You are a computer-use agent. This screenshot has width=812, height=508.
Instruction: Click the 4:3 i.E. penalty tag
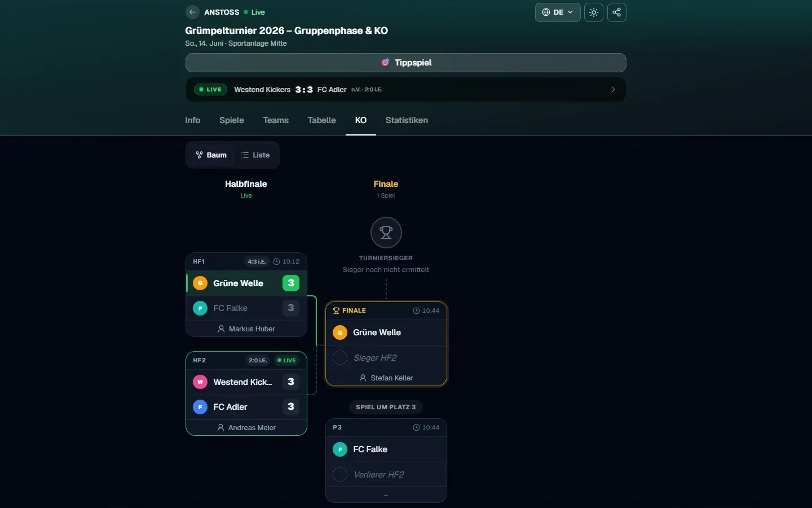point(257,262)
